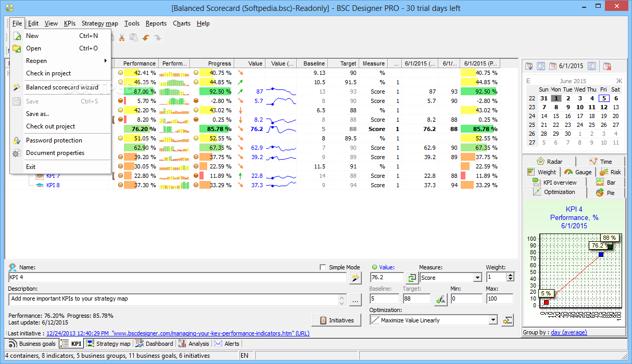This screenshot has height=364, width=632.
Task: Open the Measure Score dropdown
Action: coord(477,278)
